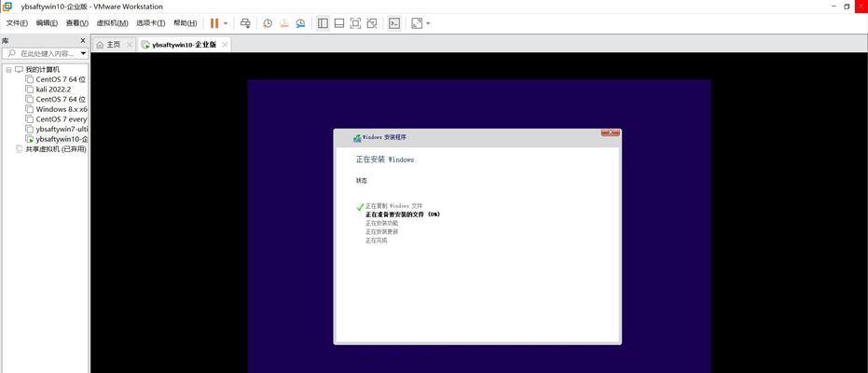Close the Windows 安装程序 dialog
Screen dimensions: 868x373
pyautogui.click(x=610, y=132)
